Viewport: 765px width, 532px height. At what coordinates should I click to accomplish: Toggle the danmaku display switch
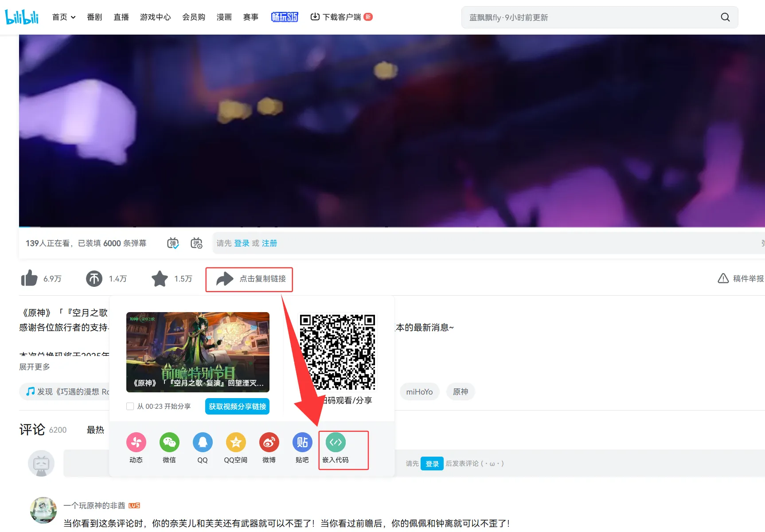[x=173, y=243]
